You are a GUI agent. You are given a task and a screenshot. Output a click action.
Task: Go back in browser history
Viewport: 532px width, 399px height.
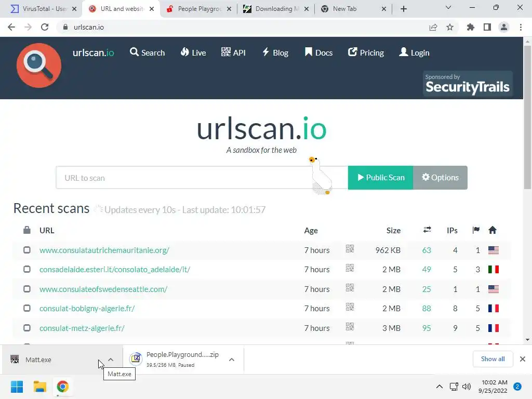tap(11, 27)
